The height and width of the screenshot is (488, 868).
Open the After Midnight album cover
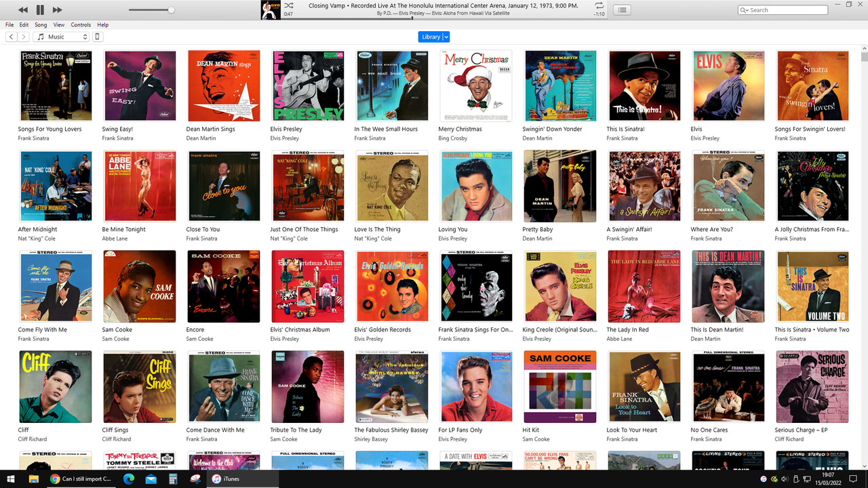pyautogui.click(x=55, y=186)
